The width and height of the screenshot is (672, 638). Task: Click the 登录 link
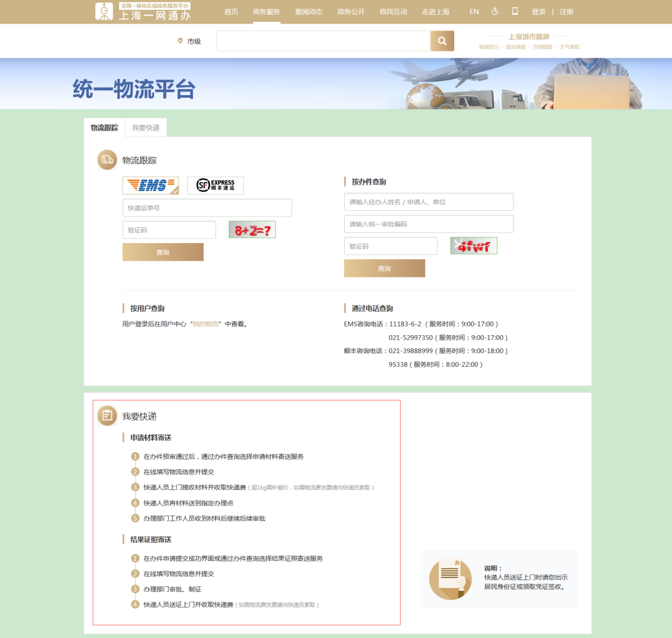538,12
